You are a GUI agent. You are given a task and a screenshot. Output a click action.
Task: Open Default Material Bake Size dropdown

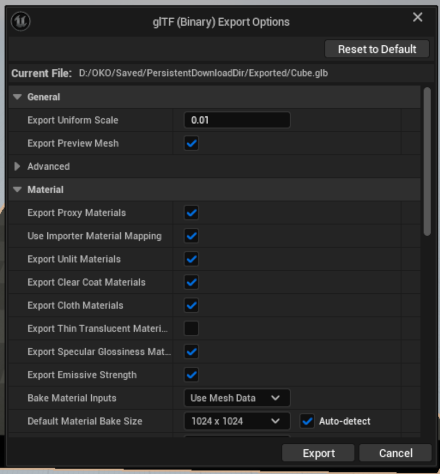[237, 421]
